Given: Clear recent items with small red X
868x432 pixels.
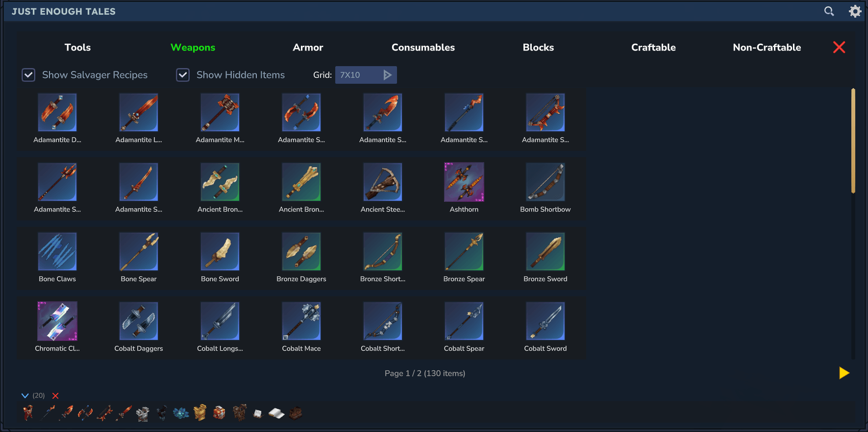Looking at the screenshot, I should pos(55,396).
